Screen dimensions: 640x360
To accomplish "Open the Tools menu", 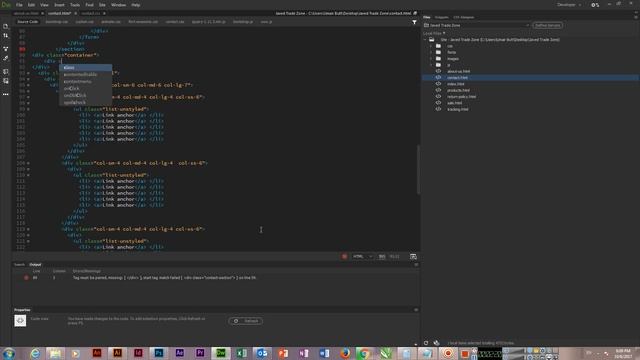I will pyautogui.click(x=75, y=5).
